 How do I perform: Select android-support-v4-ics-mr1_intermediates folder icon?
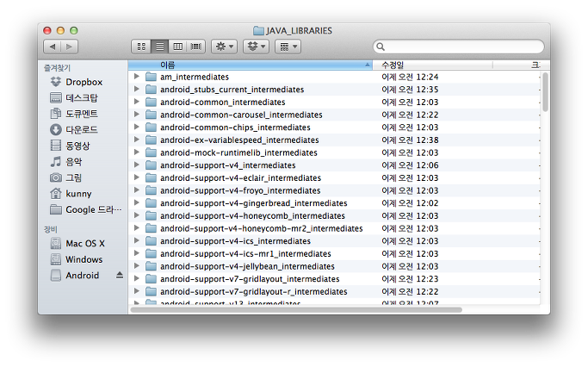click(x=151, y=253)
